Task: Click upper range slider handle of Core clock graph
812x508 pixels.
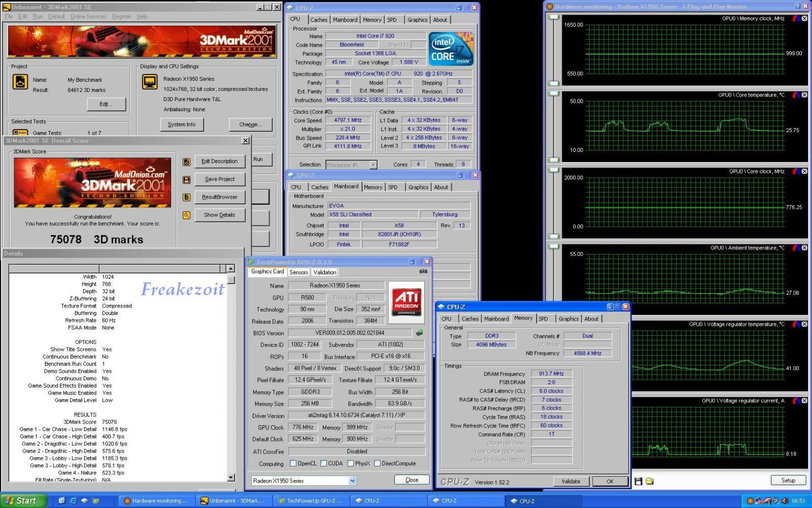Action: [554, 171]
